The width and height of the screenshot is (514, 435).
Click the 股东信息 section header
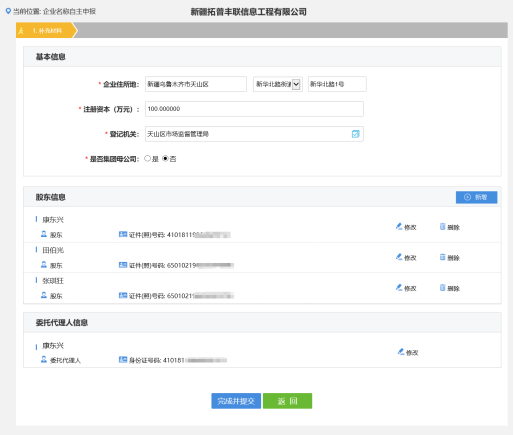click(50, 197)
